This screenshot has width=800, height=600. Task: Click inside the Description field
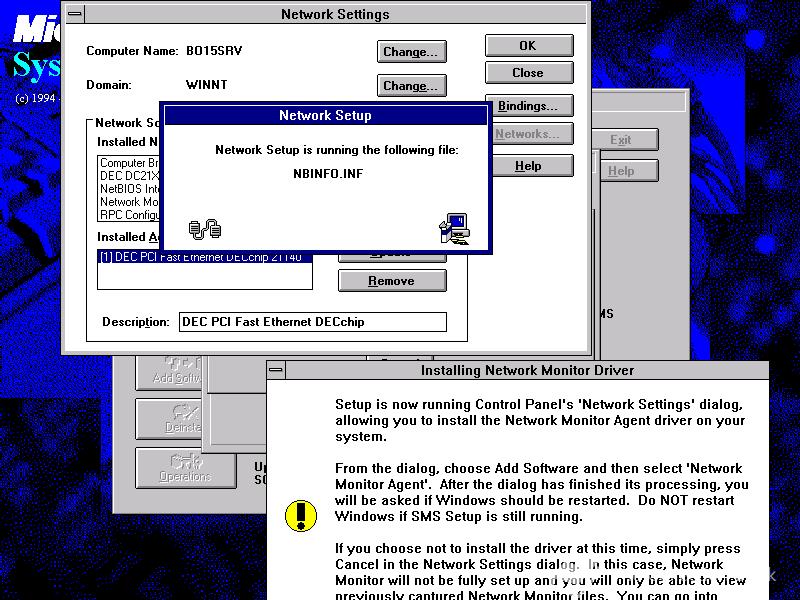click(x=313, y=322)
